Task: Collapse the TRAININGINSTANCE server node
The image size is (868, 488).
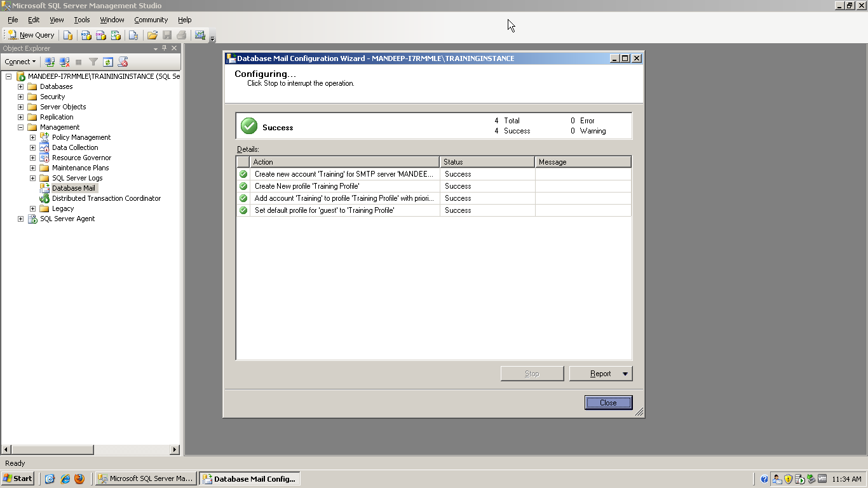Action: click(x=9, y=76)
